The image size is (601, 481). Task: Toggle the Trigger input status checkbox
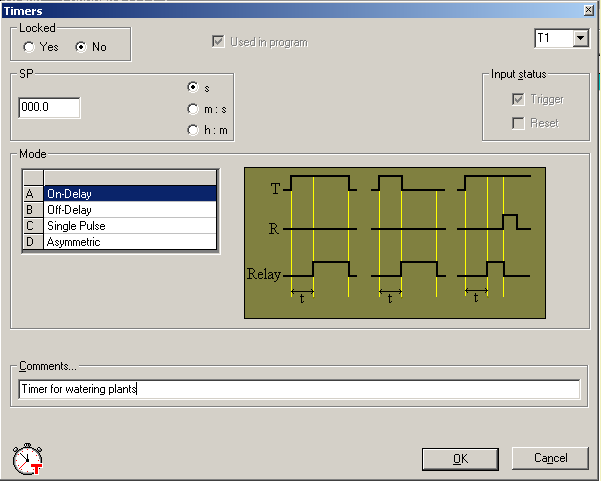pyautogui.click(x=518, y=100)
